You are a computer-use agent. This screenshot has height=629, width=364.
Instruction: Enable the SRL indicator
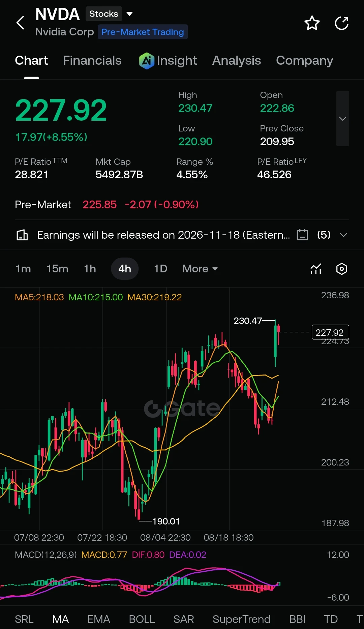24,619
